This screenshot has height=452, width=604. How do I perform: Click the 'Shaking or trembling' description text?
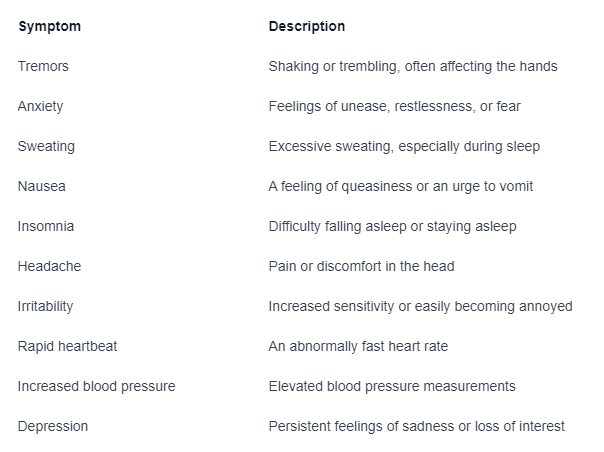coord(413,66)
